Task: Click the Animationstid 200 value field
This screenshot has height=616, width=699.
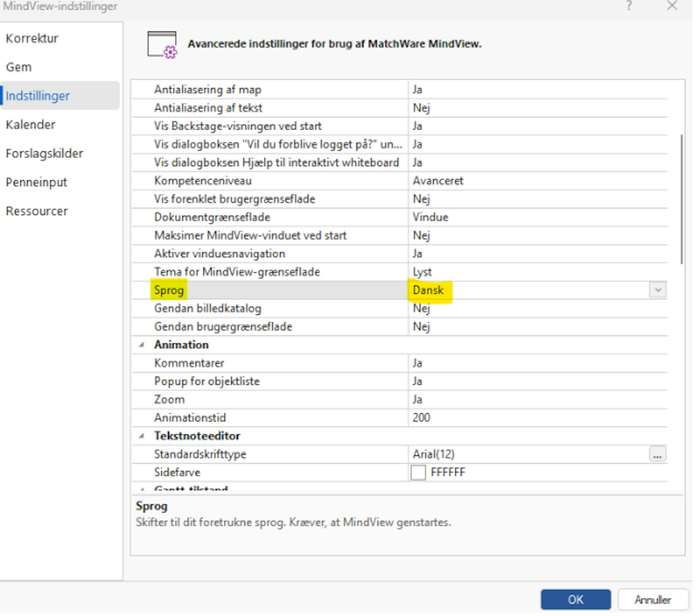Action: [x=421, y=418]
